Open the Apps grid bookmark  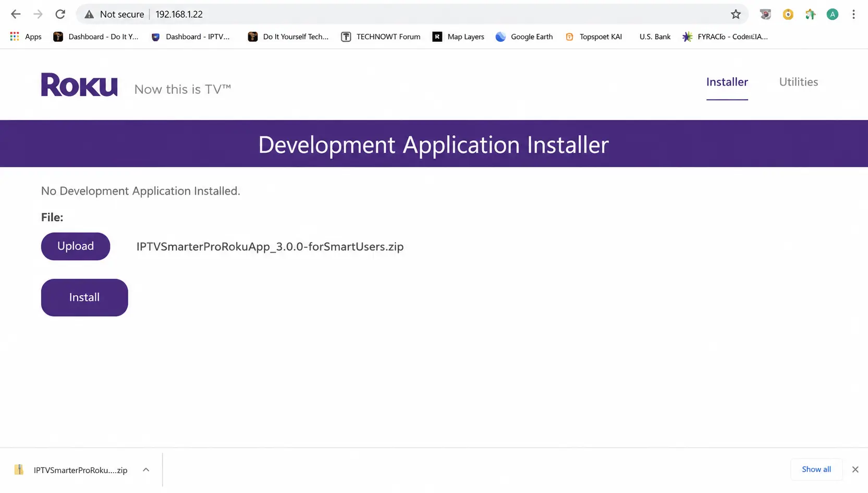(x=26, y=37)
